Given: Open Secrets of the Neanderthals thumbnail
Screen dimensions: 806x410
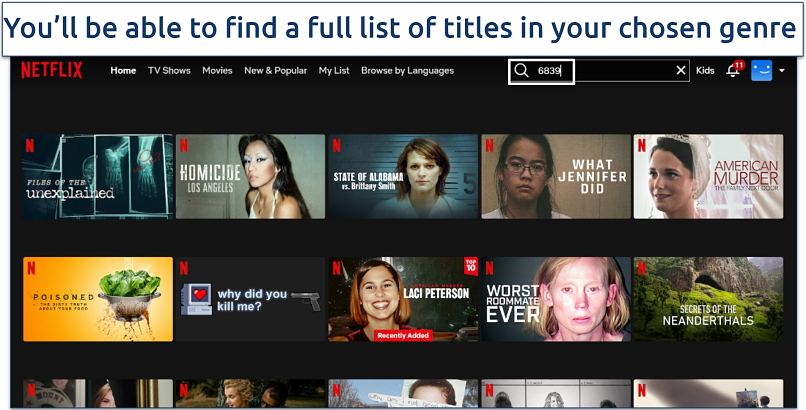Looking at the screenshot, I should (708, 299).
